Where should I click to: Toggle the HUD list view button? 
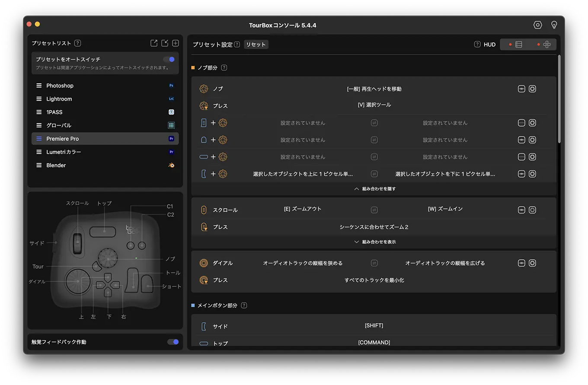(x=515, y=45)
